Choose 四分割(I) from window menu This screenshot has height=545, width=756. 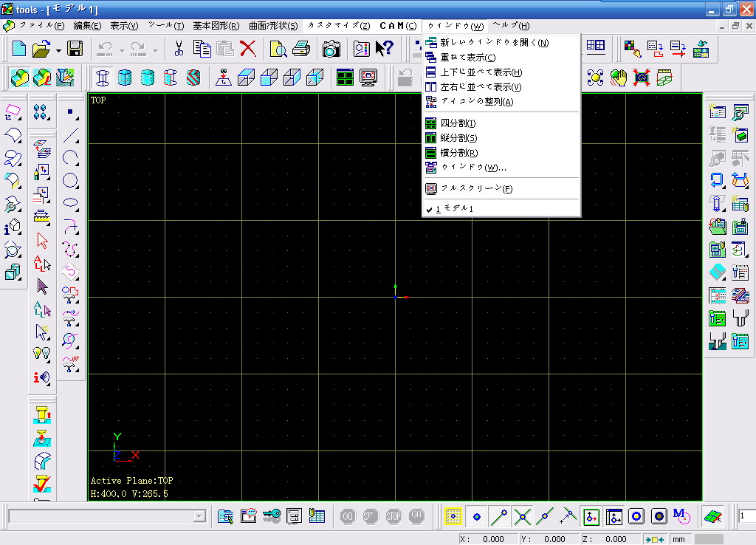(x=501, y=123)
